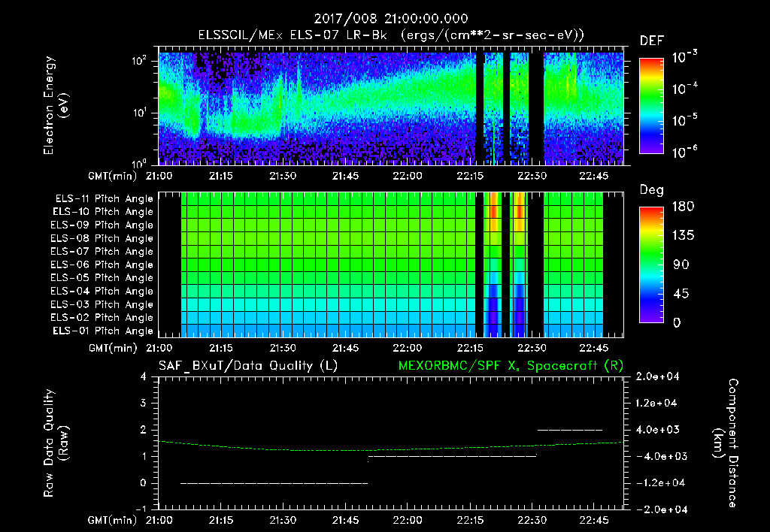Click the Component Distance (km) axis title
Screen dimensions: 770x532
pyautogui.click(x=725, y=443)
